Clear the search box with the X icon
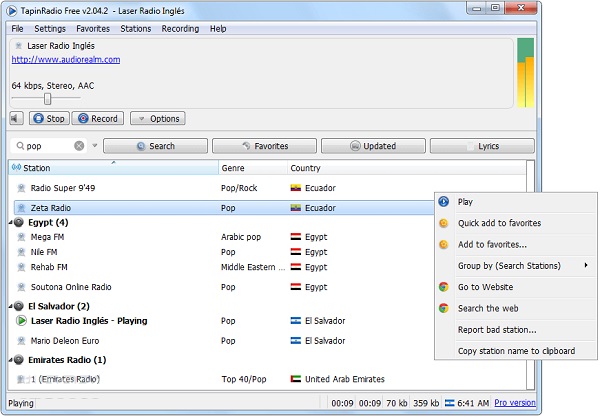Viewport: 600px width, 418px height. (79, 146)
